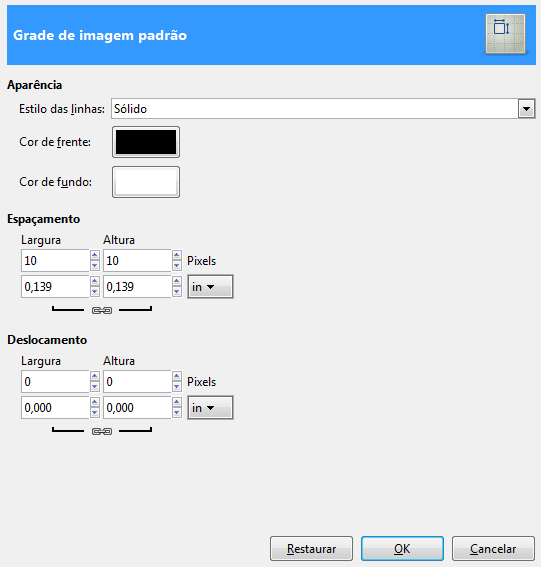
Task: Confirm with the OK button
Action: (x=402, y=549)
